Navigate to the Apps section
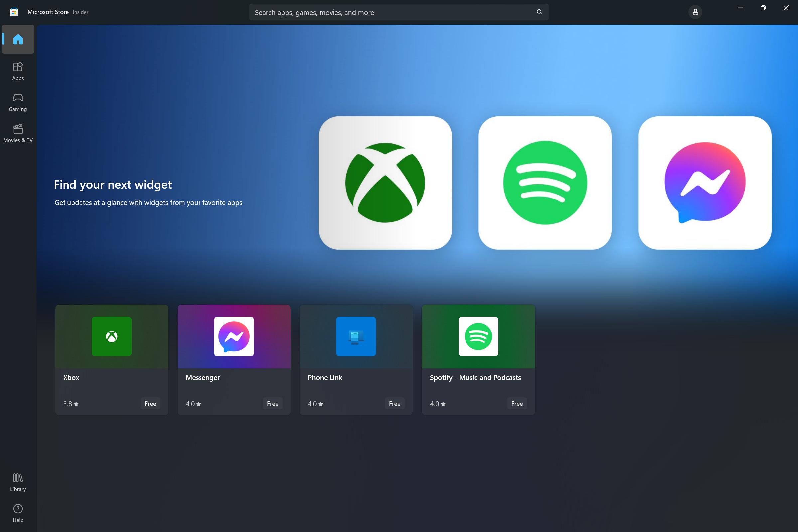This screenshot has width=798, height=532. point(17,71)
